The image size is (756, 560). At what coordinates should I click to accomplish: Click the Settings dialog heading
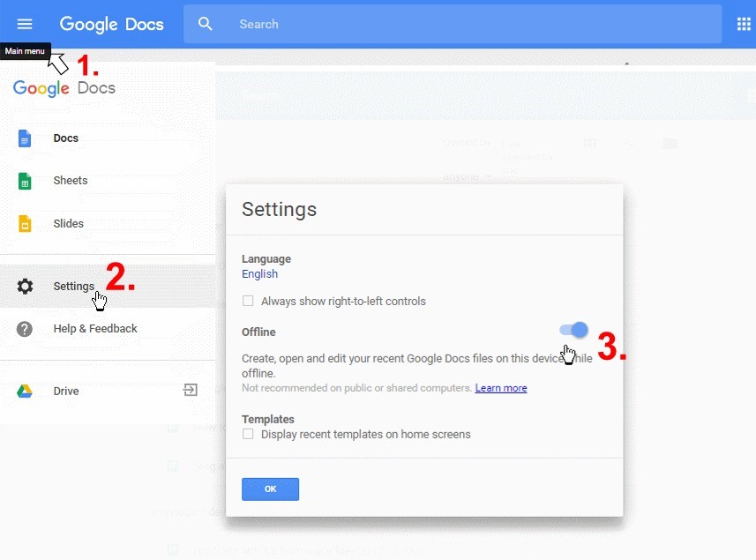[279, 210]
